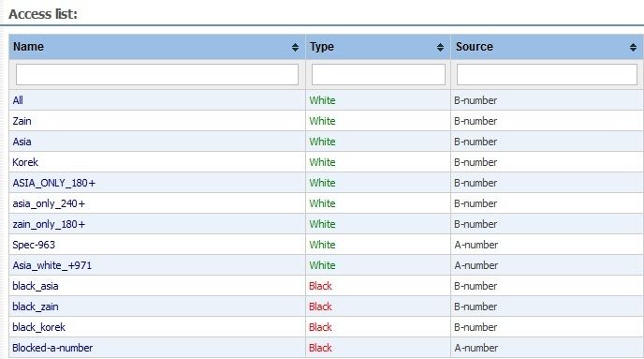The image size is (644, 359).
Task: Select Black type in black_zain row
Action: [x=320, y=307]
